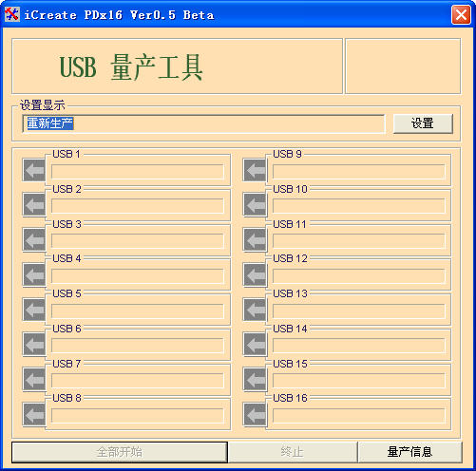476x471 pixels.
Task: Click the 全部开始 start all button
Action: [120, 452]
